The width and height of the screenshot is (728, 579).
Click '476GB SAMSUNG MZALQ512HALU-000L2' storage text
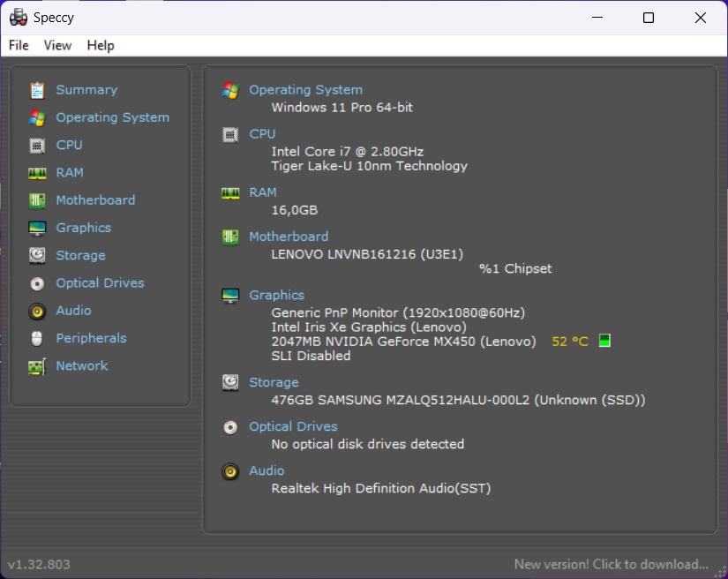(x=401, y=400)
